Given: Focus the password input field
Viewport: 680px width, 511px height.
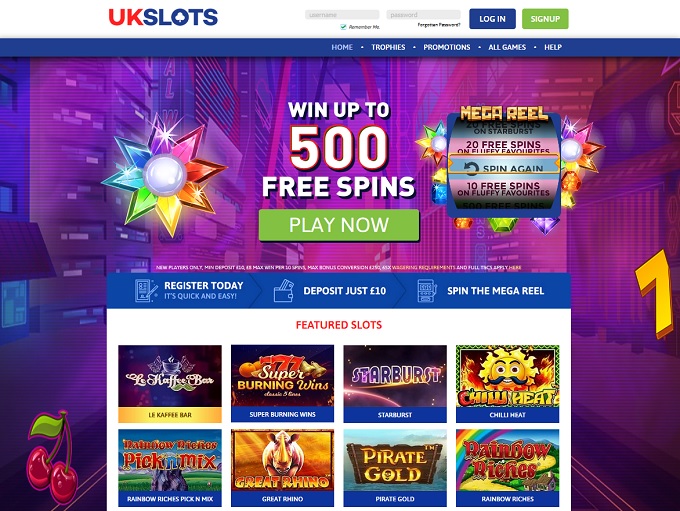Looking at the screenshot, I should 423,15.
